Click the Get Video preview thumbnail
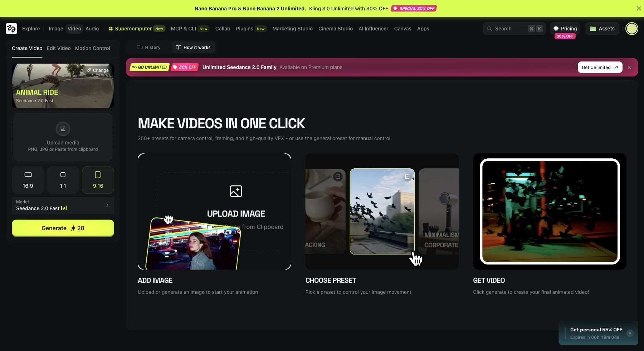 (x=550, y=211)
